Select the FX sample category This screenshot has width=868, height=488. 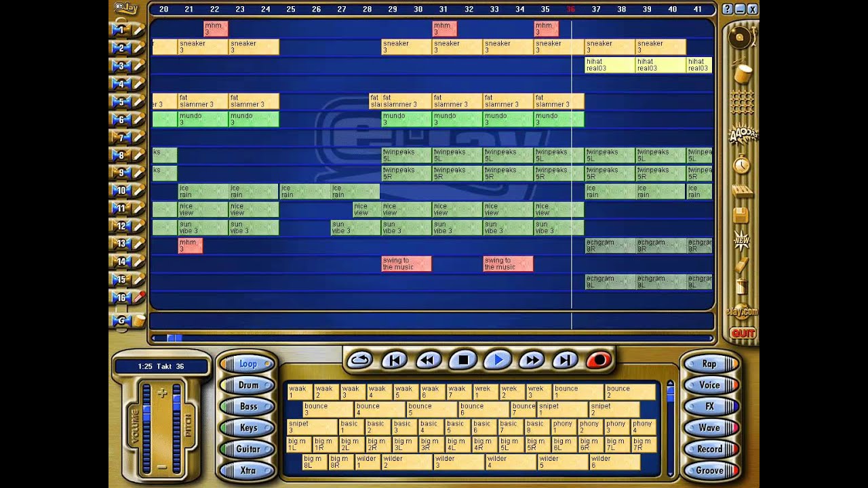click(x=711, y=407)
